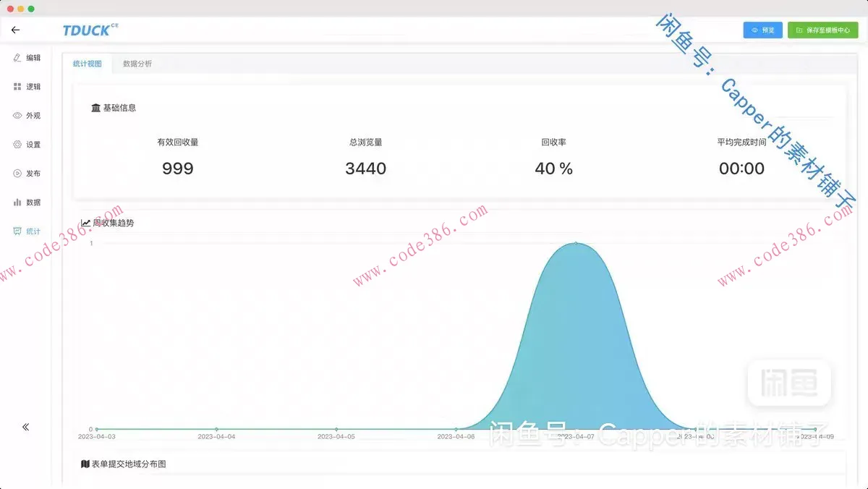Click the 有效回收量 label

(x=177, y=143)
